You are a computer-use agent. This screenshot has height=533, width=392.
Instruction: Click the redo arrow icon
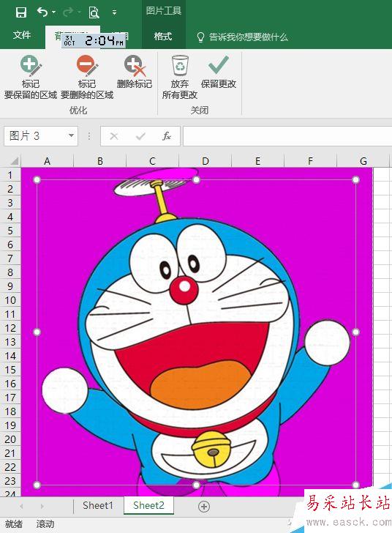68,12
